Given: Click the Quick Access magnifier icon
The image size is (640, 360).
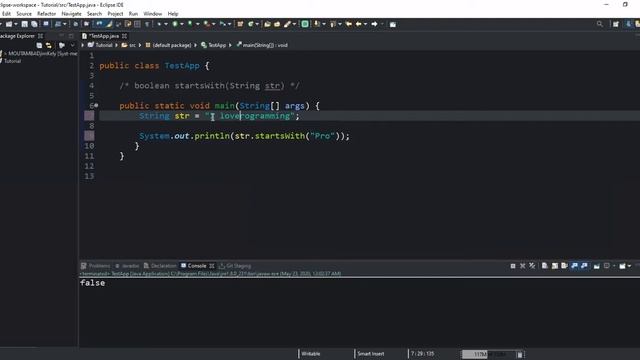Looking at the screenshot, I should point(600,24).
